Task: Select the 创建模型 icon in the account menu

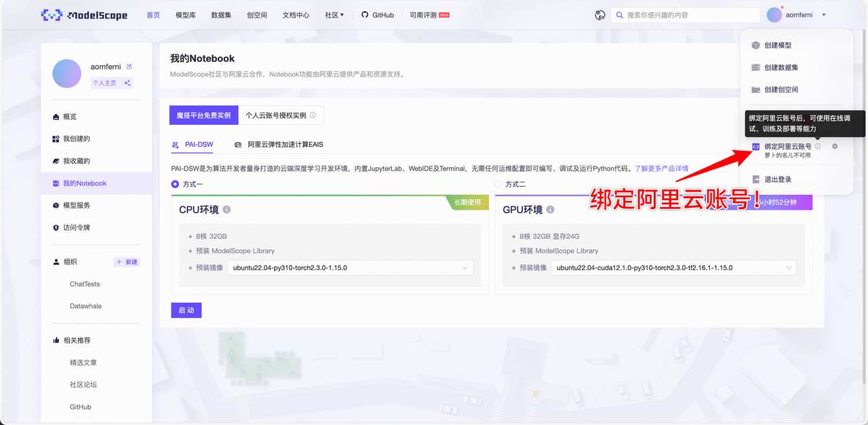Action: point(757,46)
